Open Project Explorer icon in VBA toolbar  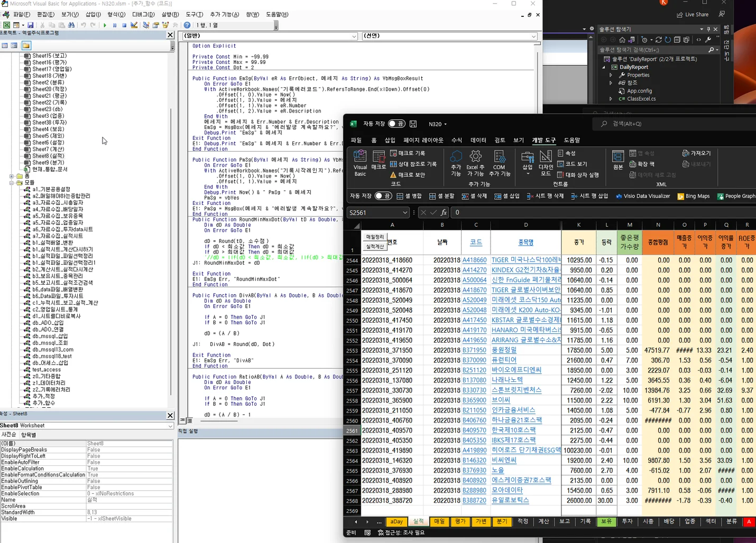point(146,25)
